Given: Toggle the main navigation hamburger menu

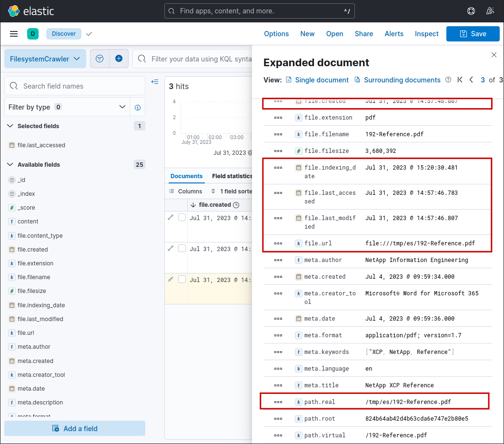Looking at the screenshot, I should [14, 34].
